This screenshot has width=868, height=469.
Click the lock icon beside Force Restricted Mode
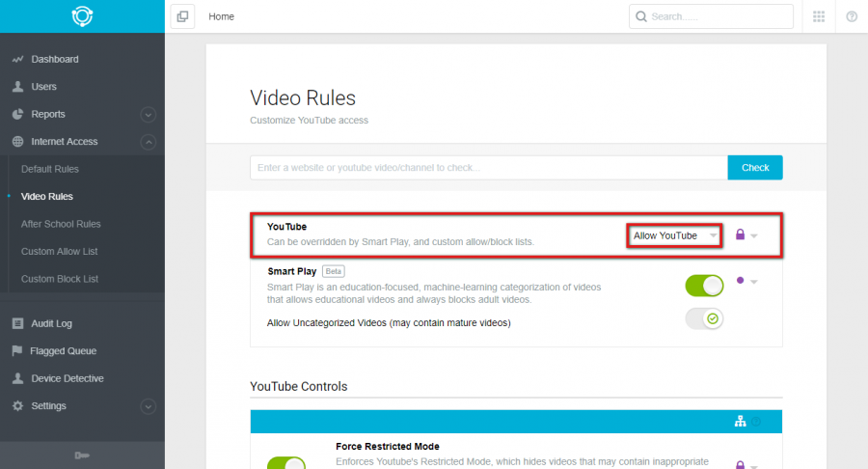coord(740,464)
